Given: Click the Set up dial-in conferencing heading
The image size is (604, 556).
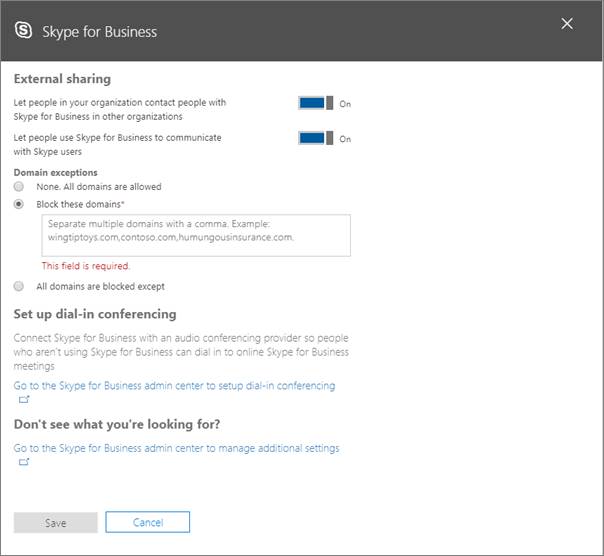Looking at the screenshot, I should pos(95,314).
